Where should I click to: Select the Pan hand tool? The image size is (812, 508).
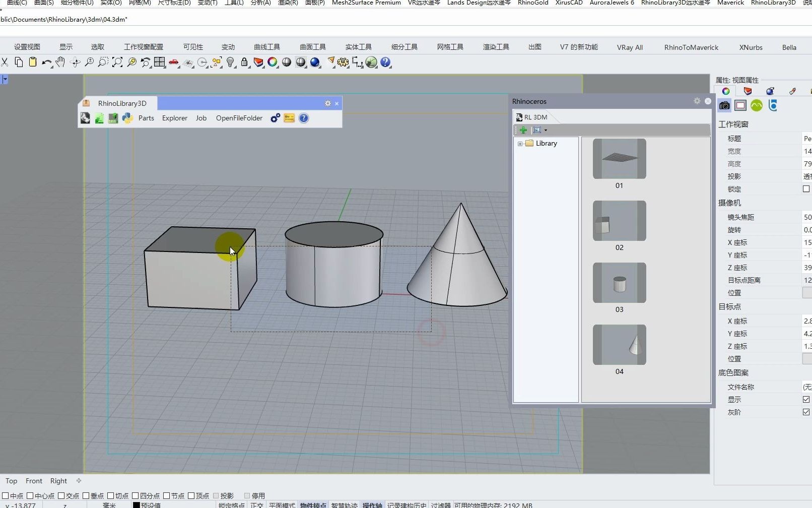(60, 62)
